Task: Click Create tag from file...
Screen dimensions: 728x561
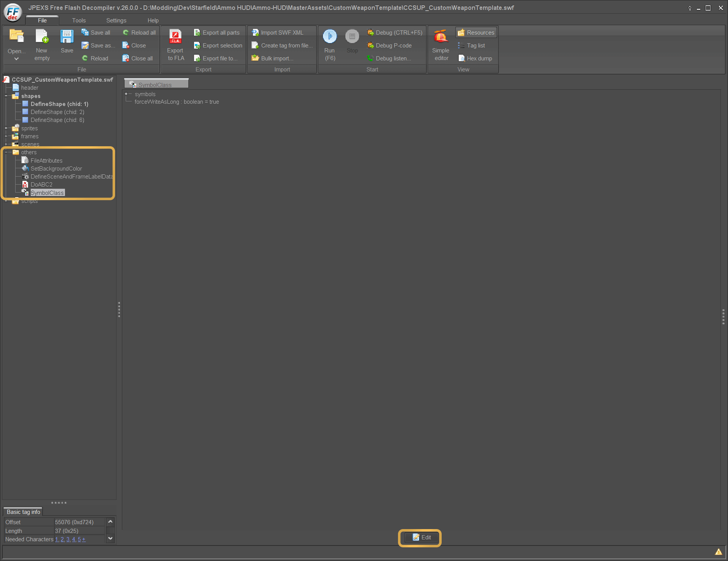Action: click(282, 46)
